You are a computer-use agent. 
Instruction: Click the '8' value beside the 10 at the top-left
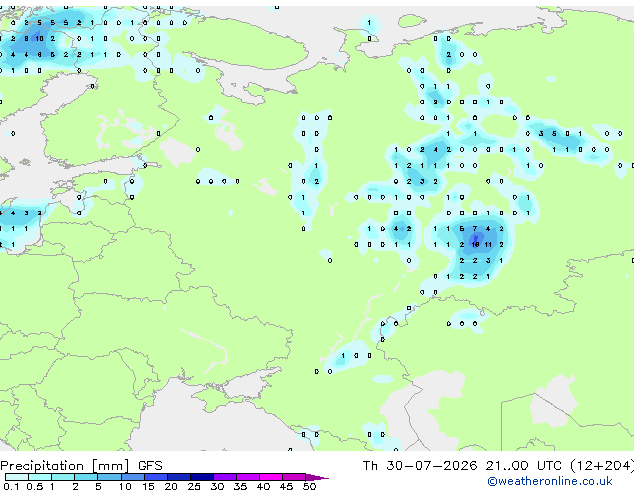[x=26, y=39]
